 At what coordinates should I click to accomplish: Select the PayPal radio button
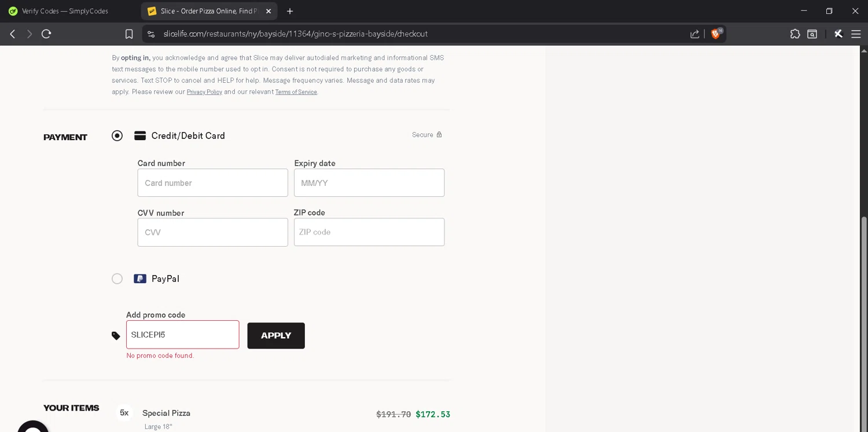[x=117, y=279]
